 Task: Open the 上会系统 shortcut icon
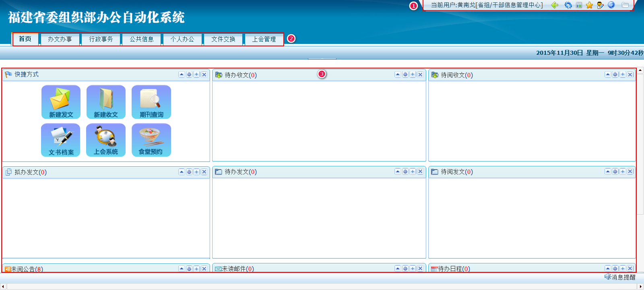106,140
